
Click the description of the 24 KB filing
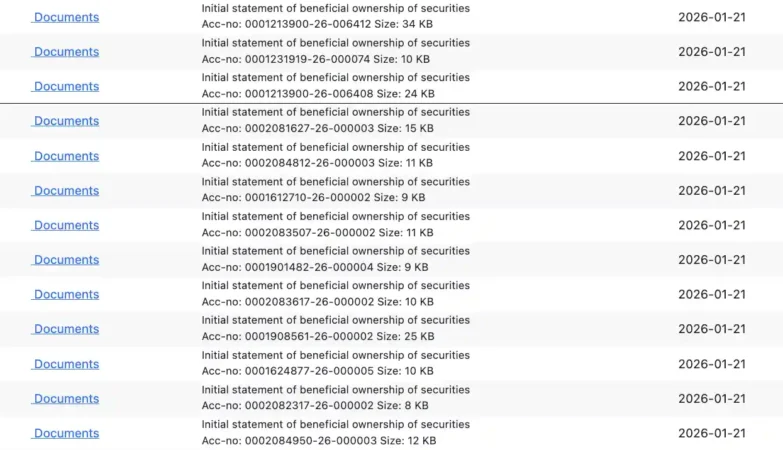pos(335,78)
